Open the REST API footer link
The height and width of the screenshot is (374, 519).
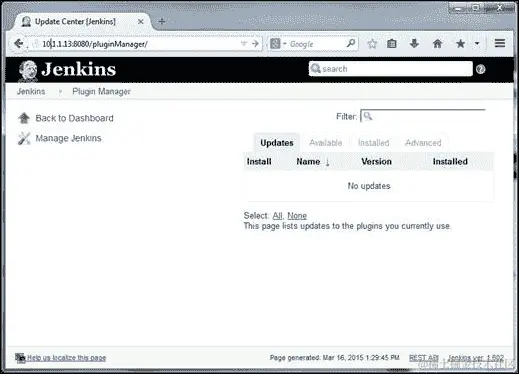coord(424,358)
